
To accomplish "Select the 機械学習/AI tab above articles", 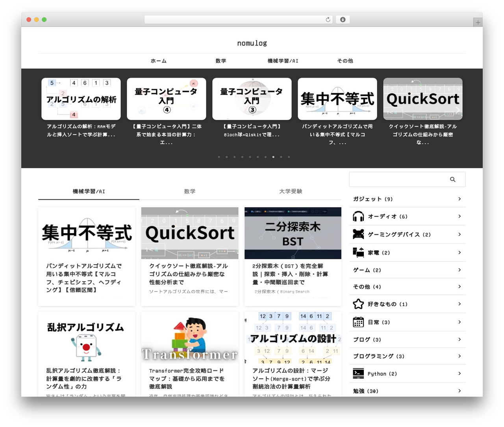I will click(x=89, y=191).
